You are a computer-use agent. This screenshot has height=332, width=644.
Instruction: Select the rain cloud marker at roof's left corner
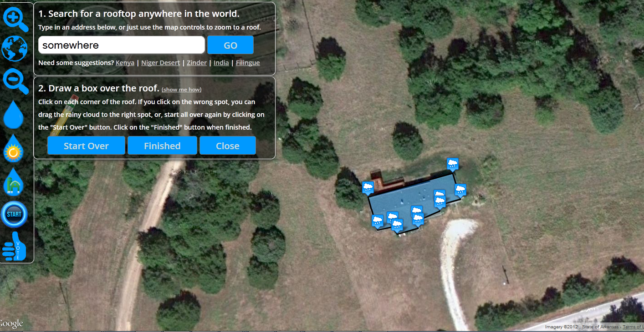coord(368,188)
